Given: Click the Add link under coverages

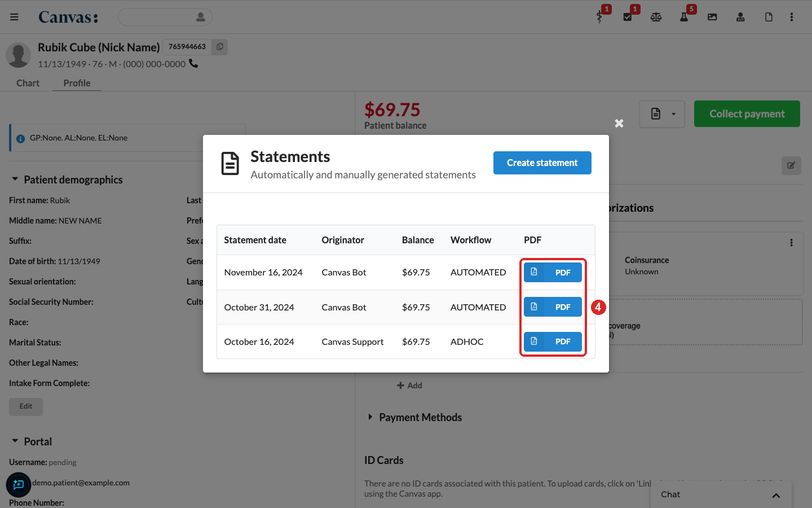Looking at the screenshot, I should (x=409, y=386).
